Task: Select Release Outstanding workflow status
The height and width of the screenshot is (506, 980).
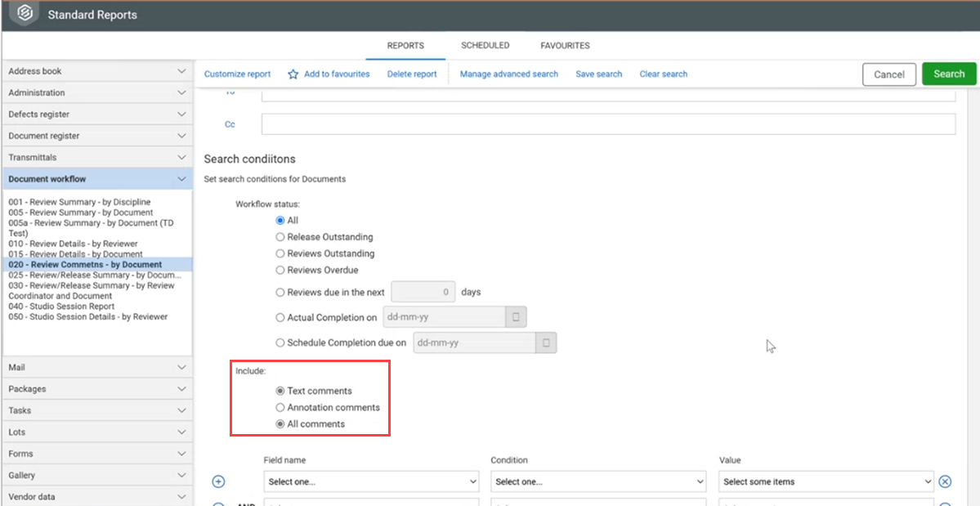Action: (280, 237)
